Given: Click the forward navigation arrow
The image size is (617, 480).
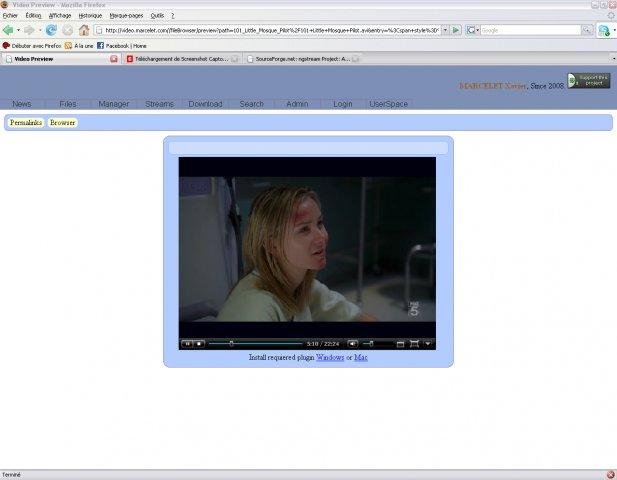Looking at the screenshot, I should pos(29,30).
